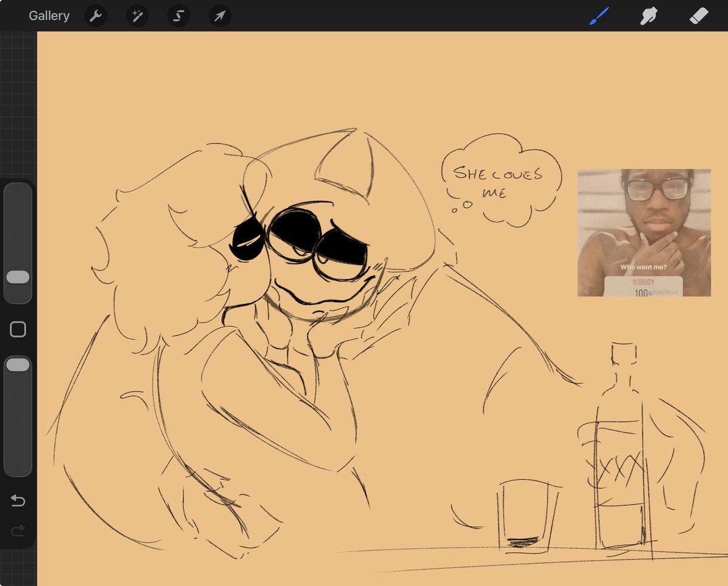Redo the last action
728x586 pixels.
18,531
